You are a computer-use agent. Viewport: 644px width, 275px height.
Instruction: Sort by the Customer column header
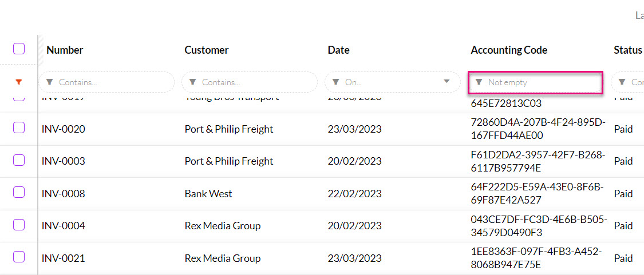206,50
